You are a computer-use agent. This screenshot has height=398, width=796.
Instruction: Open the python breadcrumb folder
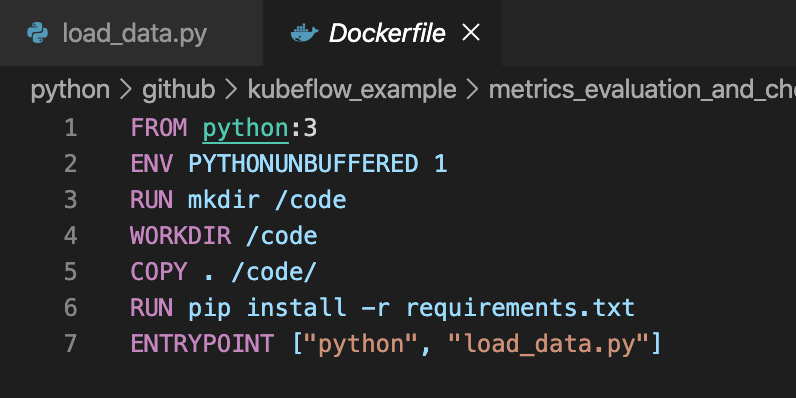70,90
